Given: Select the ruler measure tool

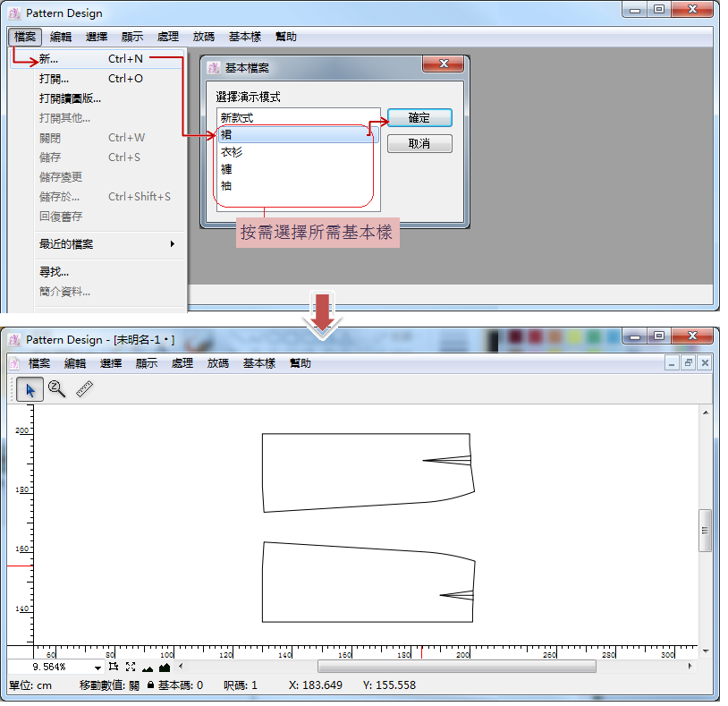Looking at the screenshot, I should (85, 389).
